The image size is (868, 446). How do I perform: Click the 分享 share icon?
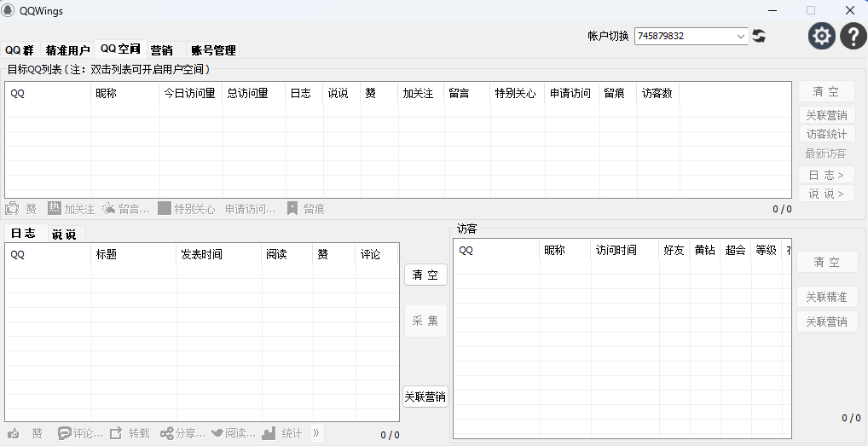[x=166, y=433]
